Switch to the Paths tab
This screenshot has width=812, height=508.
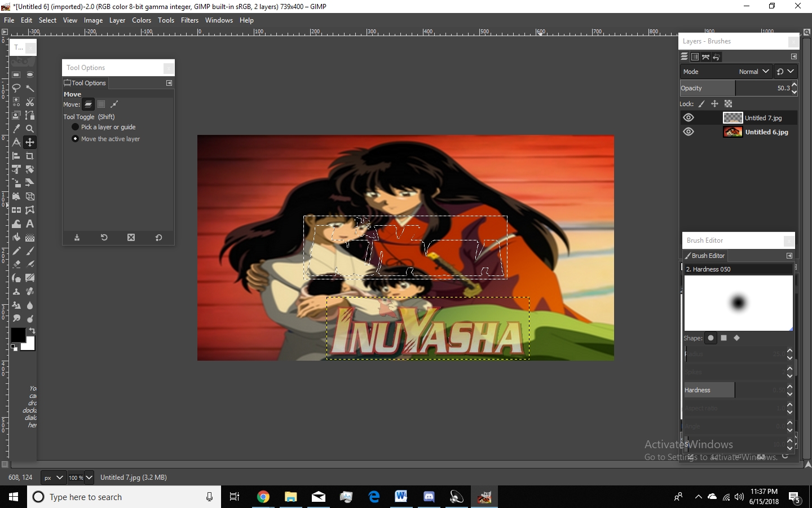point(705,57)
